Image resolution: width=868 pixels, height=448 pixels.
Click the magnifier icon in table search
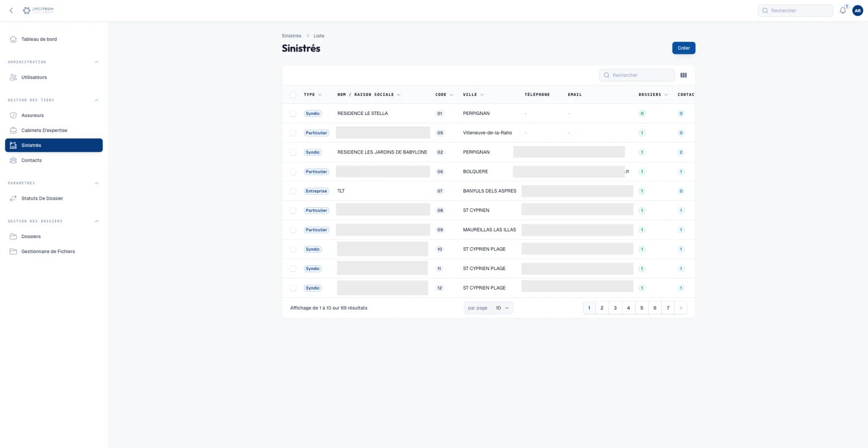tap(607, 75)
